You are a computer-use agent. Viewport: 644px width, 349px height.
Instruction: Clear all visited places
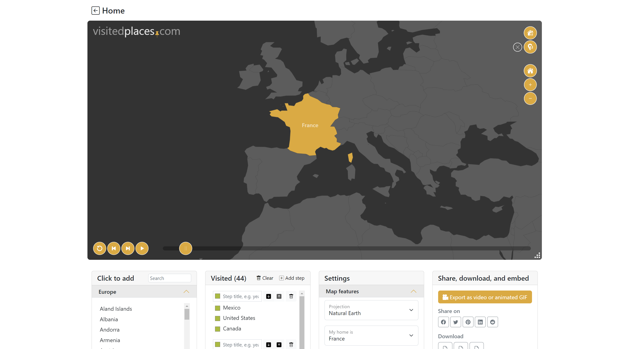(265, 278)
